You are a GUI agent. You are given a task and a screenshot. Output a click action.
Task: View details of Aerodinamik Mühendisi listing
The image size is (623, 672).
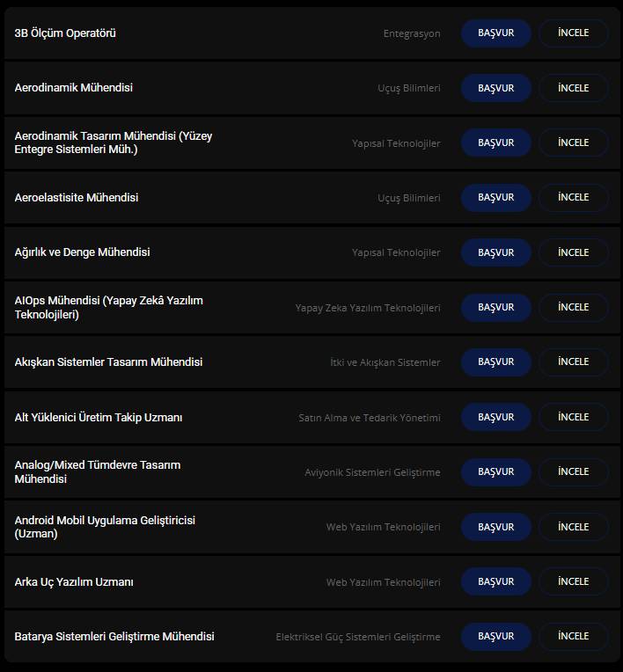(573, 88)
